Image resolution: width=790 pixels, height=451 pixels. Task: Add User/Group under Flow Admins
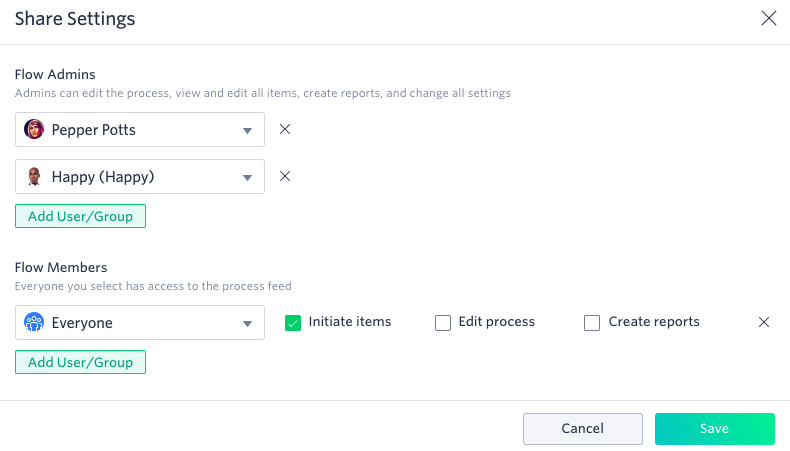click(81, 216)
